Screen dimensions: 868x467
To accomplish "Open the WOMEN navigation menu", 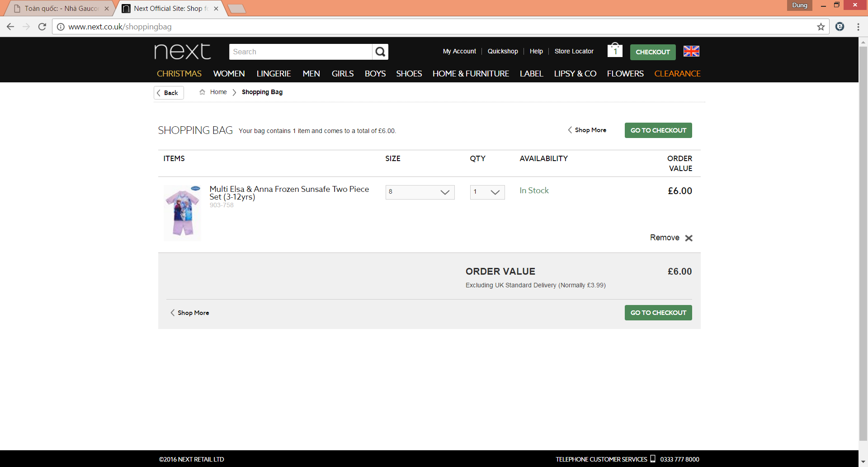I will click(229, 73).
